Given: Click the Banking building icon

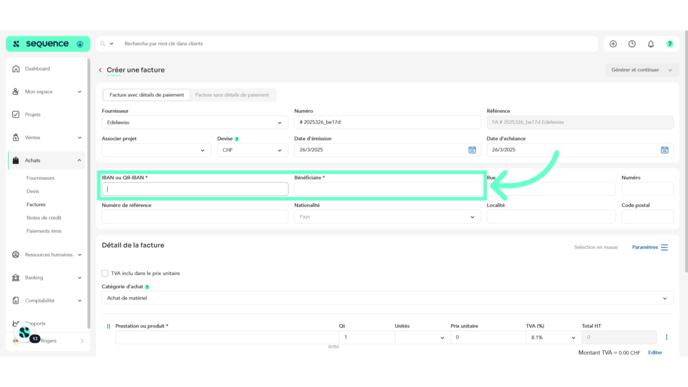Looking at the screenshot, I should [x=16, y=277].
